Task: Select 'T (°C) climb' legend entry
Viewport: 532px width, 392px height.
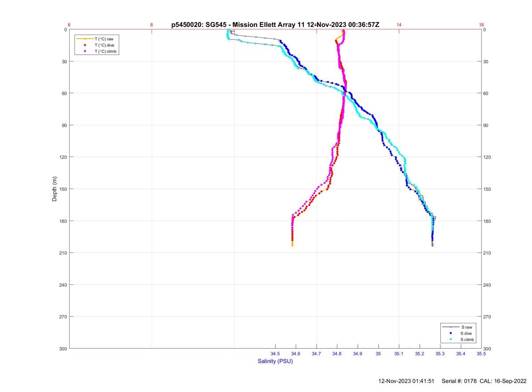Action: [x=106, y=51]
